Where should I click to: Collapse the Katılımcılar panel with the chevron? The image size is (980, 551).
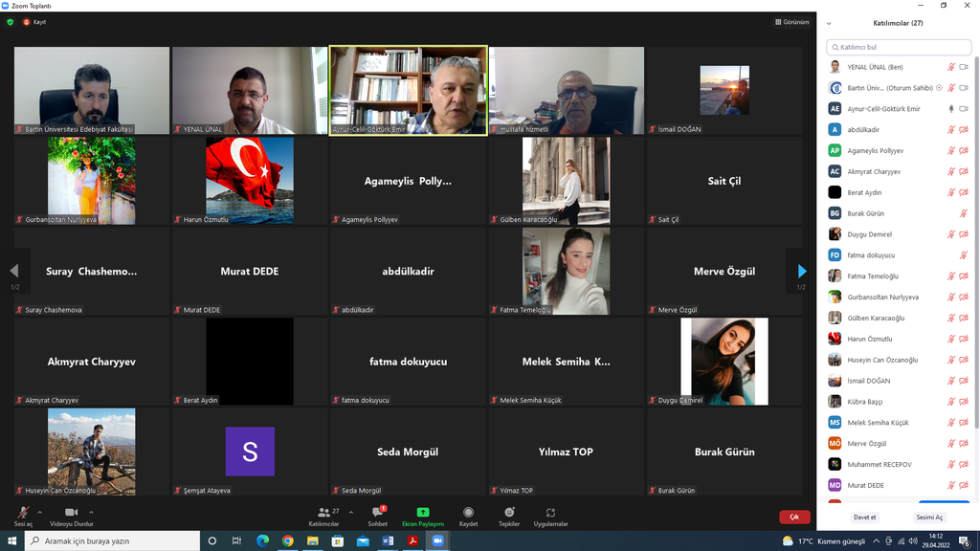(x=829, y=24)
